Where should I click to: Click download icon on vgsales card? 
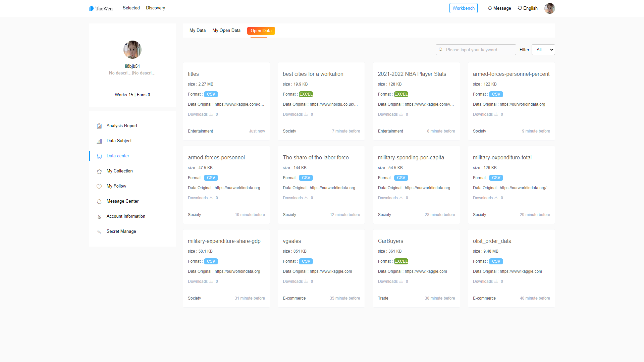(x=306, y=281)
